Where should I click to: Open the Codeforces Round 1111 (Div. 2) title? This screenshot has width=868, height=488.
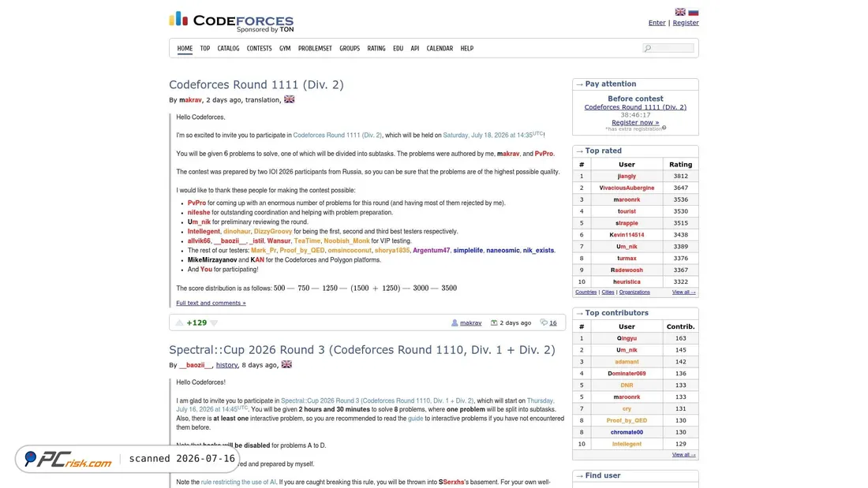click(256, 84)
